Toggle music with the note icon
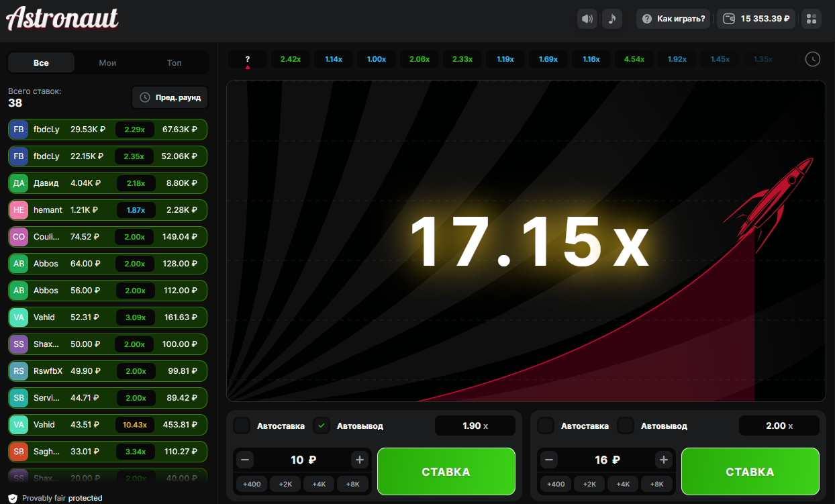The height and width of the screenshot is (504, 835). 611,19
